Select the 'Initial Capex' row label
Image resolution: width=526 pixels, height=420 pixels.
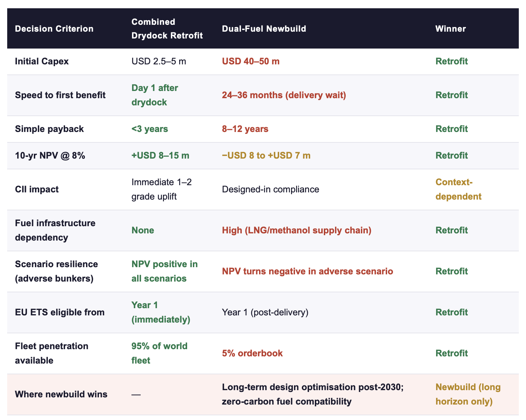[42, 61]
